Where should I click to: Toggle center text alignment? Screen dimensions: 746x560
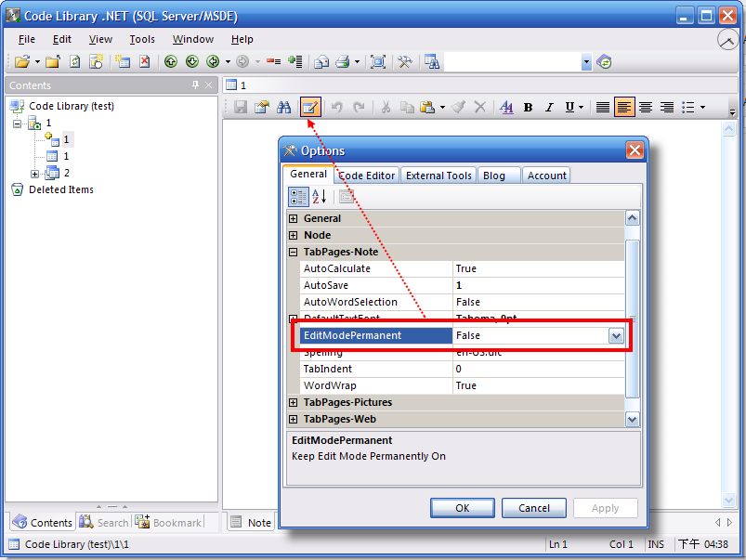click(x=646, y=108)
